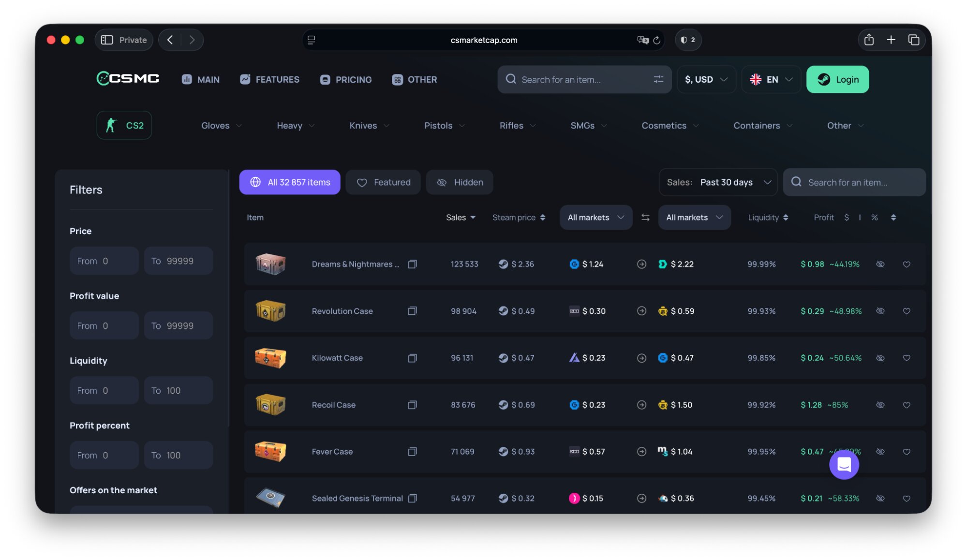Click the CSMC logo
The width and height of the screenshot is (967, 560).
[x=128, y=78]
